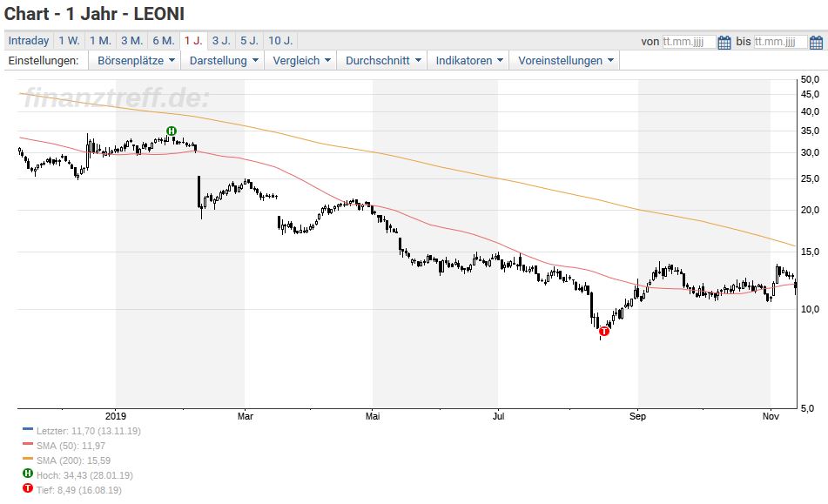Open the 'von' date calendar picker
Screen dimensions: 828x504
click(x=724, y=42)
